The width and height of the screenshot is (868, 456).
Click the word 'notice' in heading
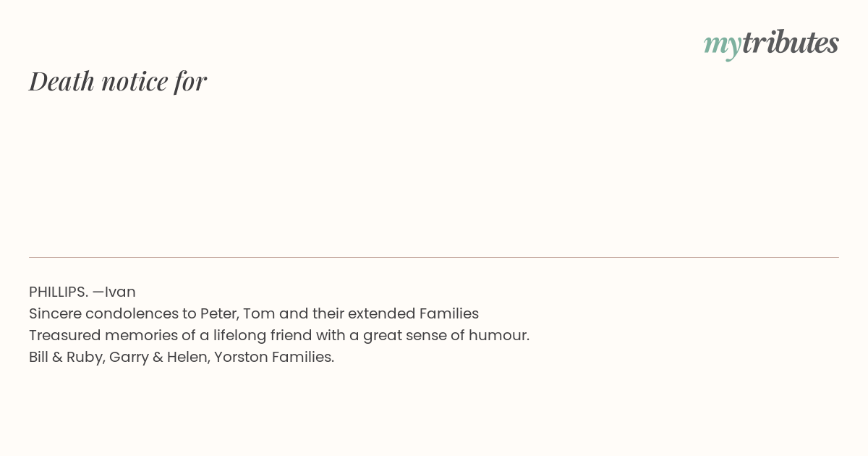coord(135,81)
